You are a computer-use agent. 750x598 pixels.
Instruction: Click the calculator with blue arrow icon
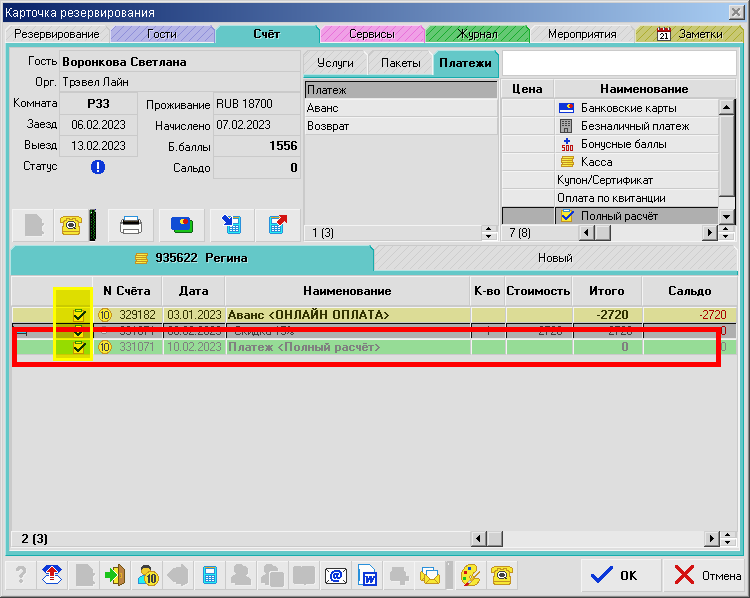pyautogui.click(x=231, y=224)
